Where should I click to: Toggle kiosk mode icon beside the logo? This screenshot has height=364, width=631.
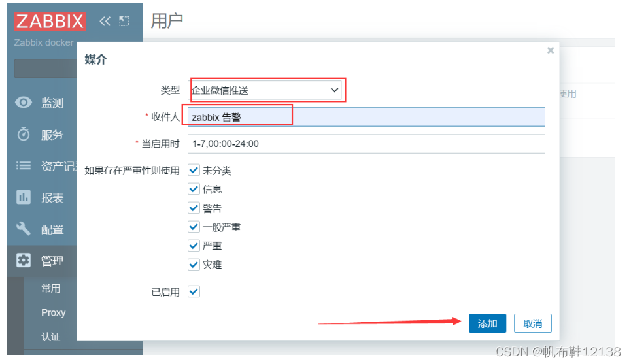pos(124,22)
